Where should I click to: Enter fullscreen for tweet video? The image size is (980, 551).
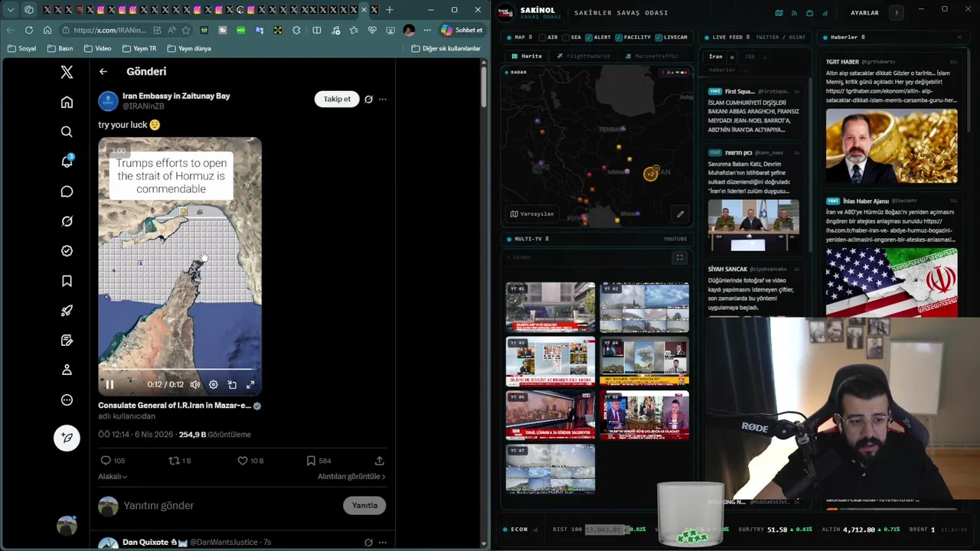coord(250,384)
